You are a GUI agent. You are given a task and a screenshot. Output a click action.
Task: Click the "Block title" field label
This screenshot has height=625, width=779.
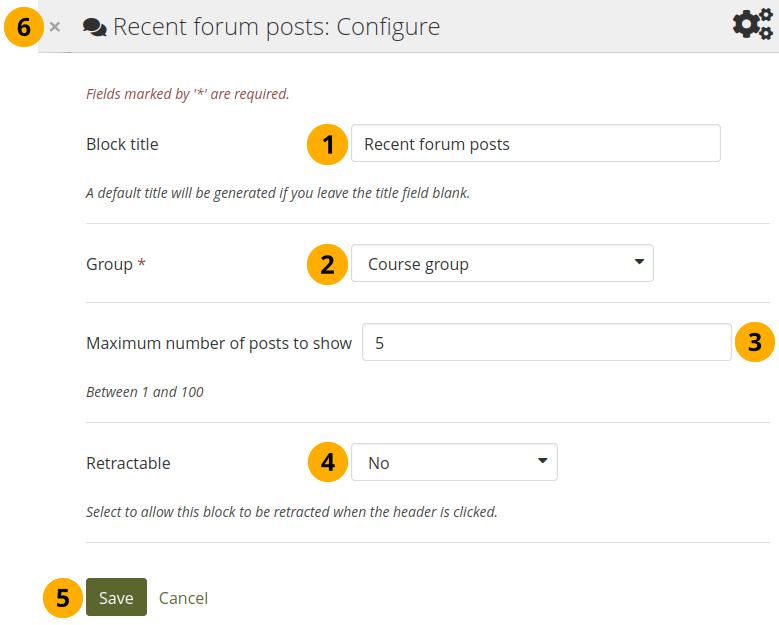(x=122, y=144)
